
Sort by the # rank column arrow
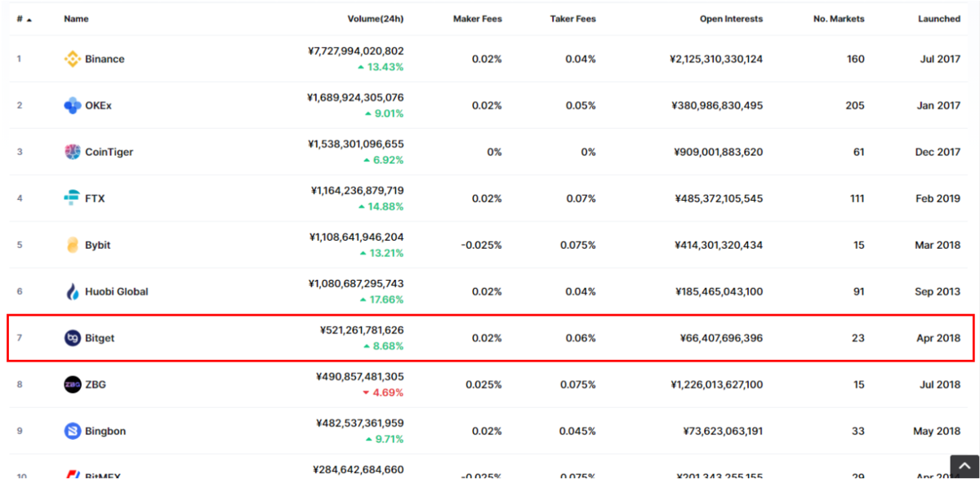point(30,20)
